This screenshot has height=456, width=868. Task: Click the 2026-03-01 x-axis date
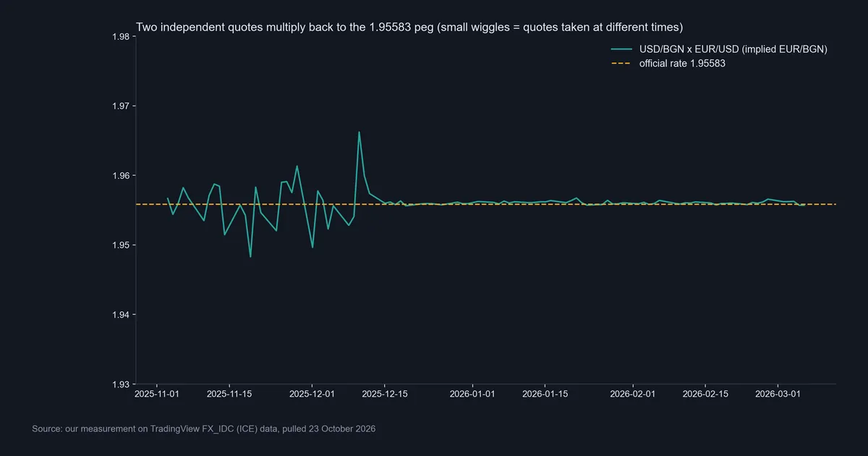tap(778, 394)
